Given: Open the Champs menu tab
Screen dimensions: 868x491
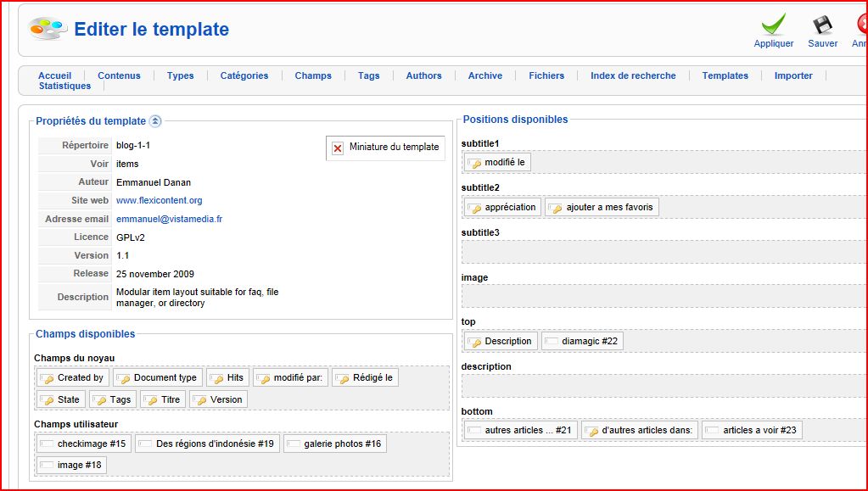Looking at the screenshot, I should [313, 75].
